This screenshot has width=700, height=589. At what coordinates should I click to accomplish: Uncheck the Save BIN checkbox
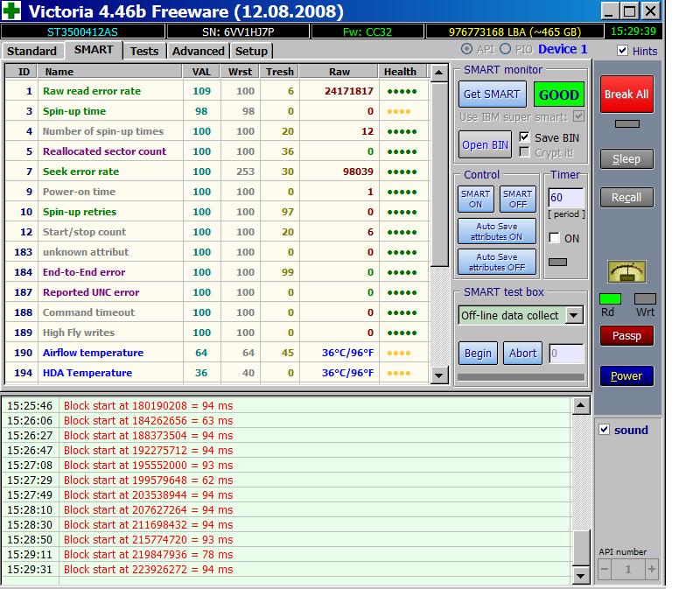[x=524, y=137]
